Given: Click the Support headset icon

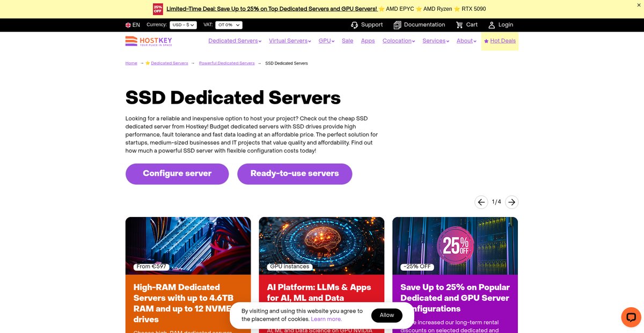Looking at the screenshot, I should click(x=354, y=25).
